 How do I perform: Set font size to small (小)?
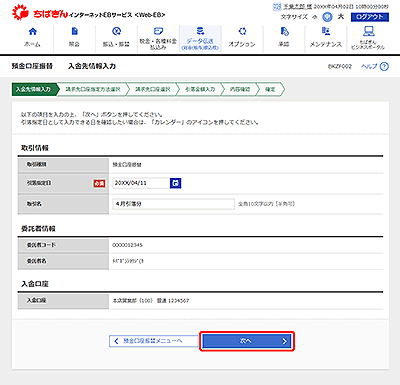(x=315, y=17)
